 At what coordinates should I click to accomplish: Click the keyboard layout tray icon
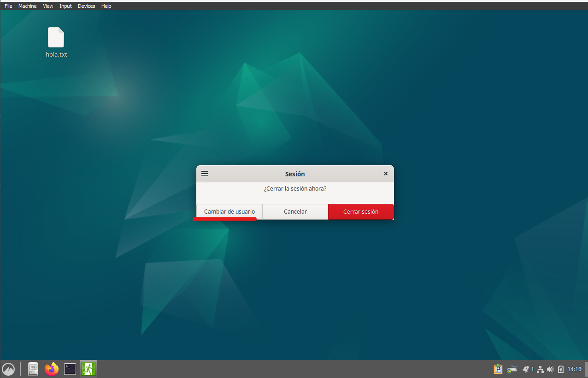512,369
